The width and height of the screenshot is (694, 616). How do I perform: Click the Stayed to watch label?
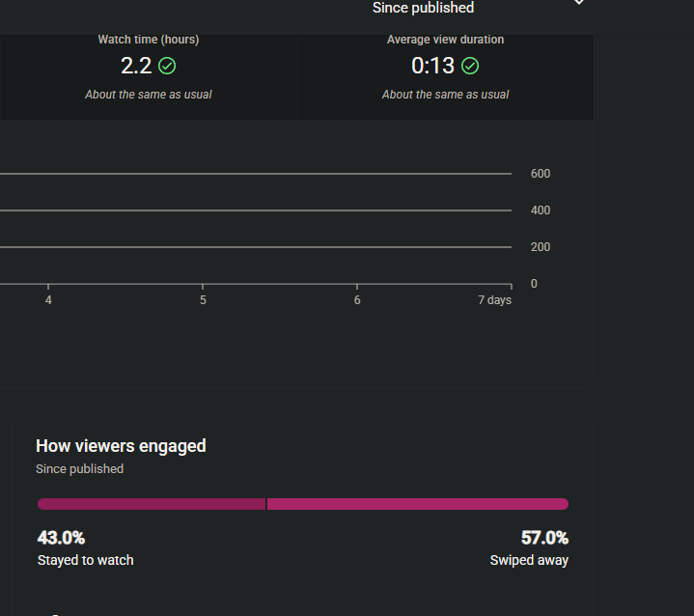(x=85, y=560)
